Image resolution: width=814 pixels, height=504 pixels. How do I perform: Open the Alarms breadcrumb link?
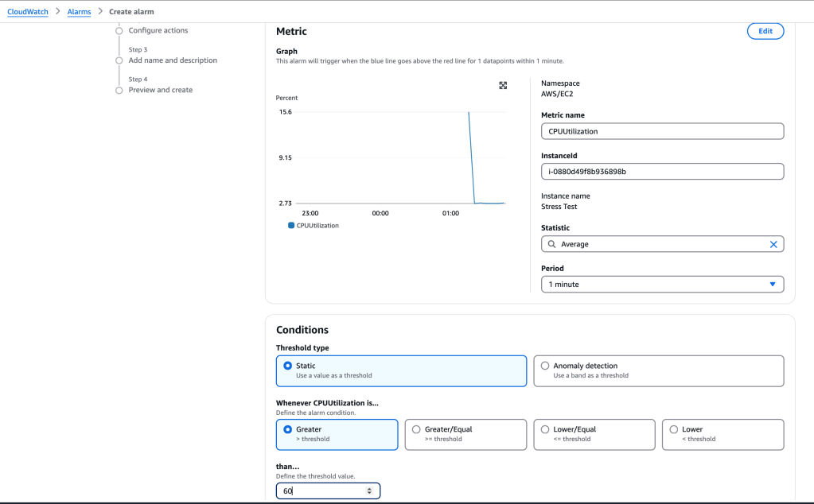[79, 12]
